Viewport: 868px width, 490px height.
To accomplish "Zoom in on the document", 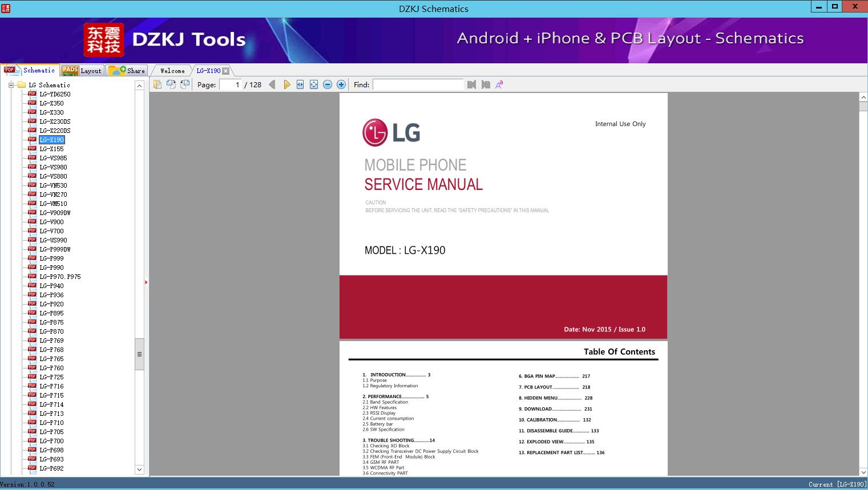I will point(341,84).
